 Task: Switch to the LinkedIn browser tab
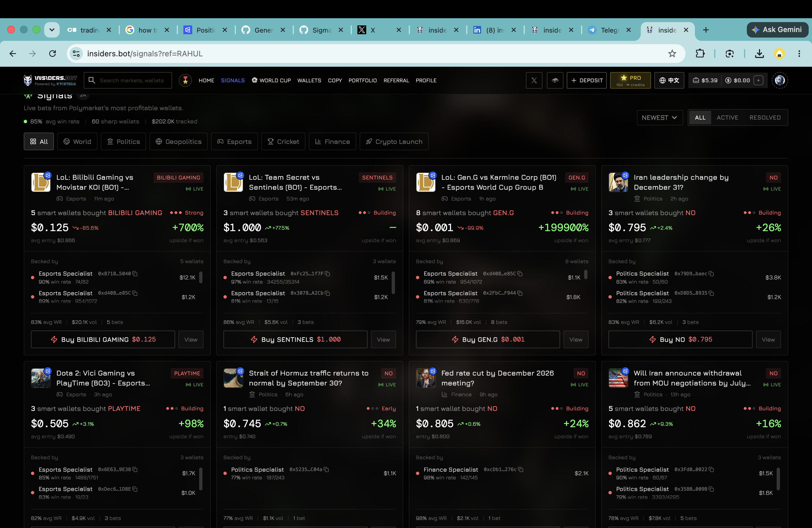[495, 30]
